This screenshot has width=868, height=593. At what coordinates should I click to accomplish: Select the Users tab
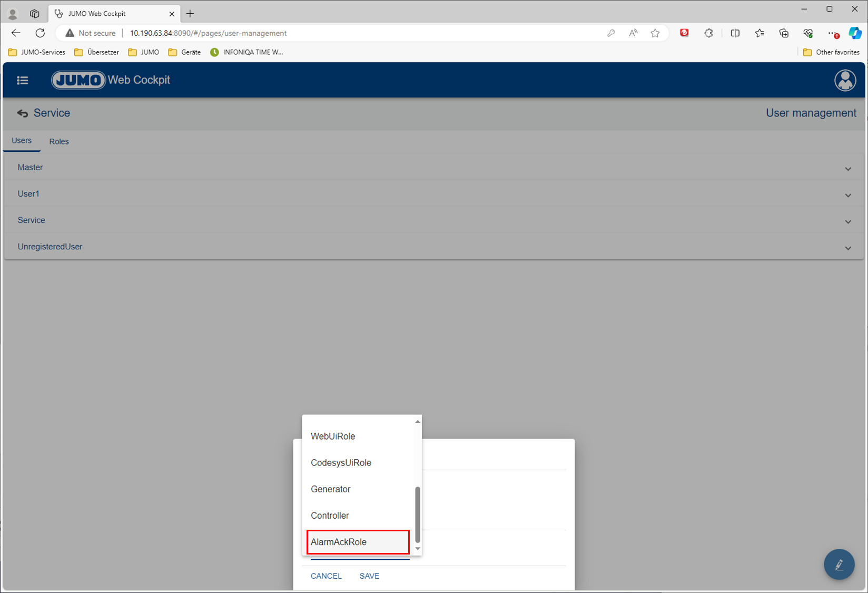pos(22,141)
